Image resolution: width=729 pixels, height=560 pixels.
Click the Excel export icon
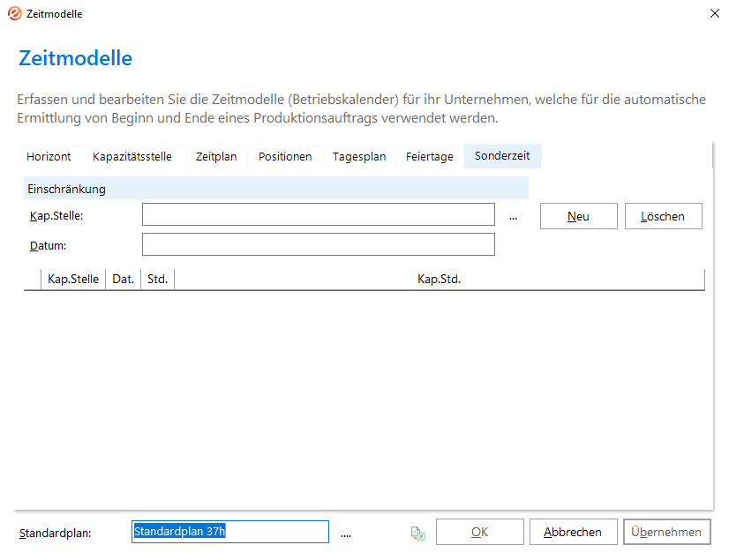click(418, 533)
